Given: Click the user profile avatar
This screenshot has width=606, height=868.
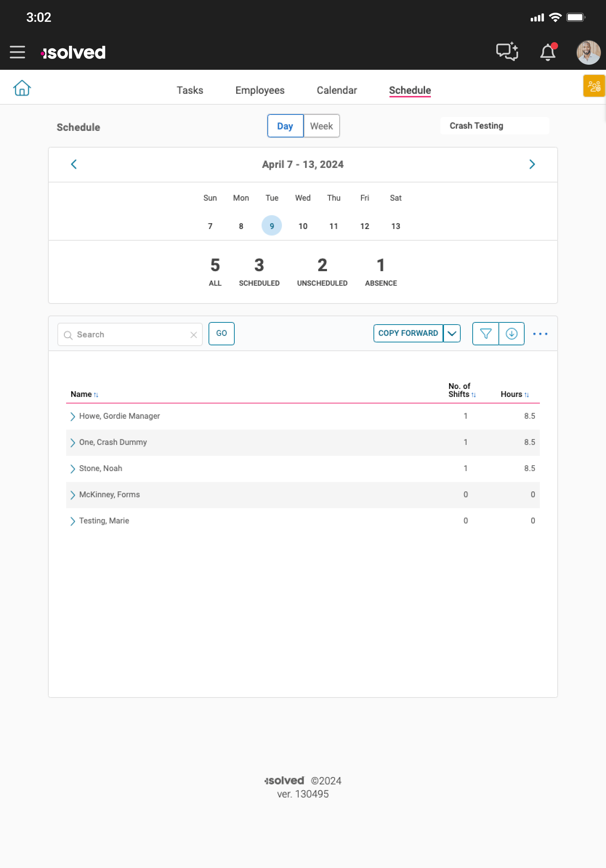Looking at the screenshot, I should (588, 53).
